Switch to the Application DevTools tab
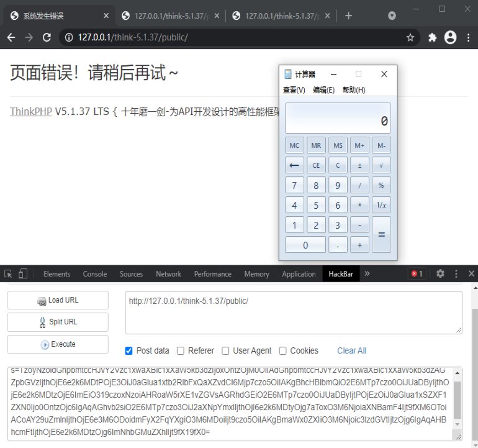Viewport: 478px width, 448px height. click(x=299, y=274)
